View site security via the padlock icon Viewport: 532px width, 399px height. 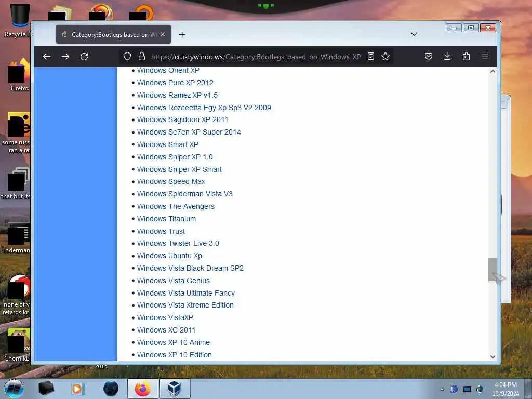point(142,56)
